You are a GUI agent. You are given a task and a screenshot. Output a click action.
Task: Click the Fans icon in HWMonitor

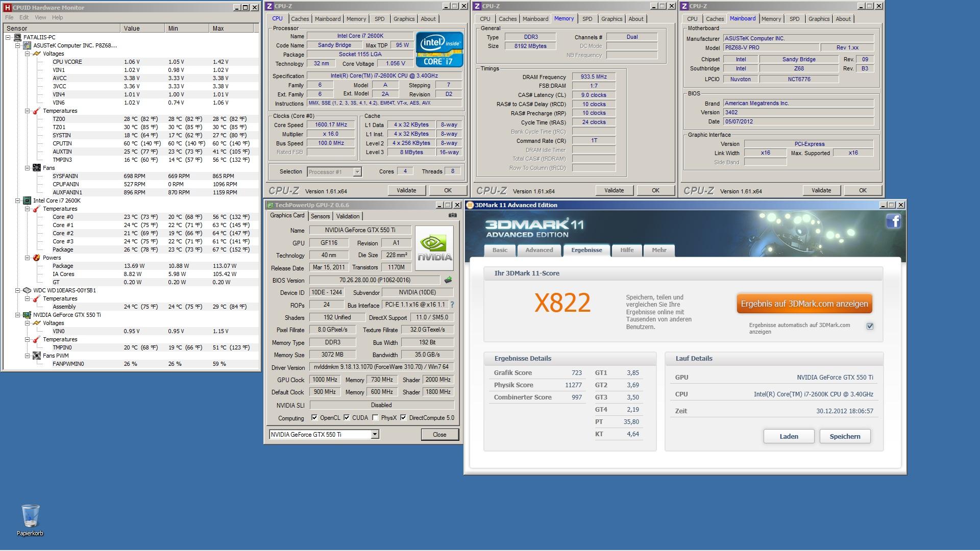point(37,168)
